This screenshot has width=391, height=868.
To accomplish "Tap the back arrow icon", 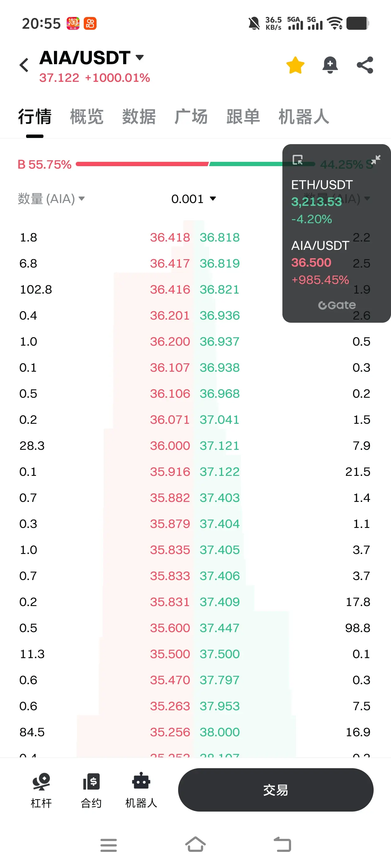I will point(24,65).
